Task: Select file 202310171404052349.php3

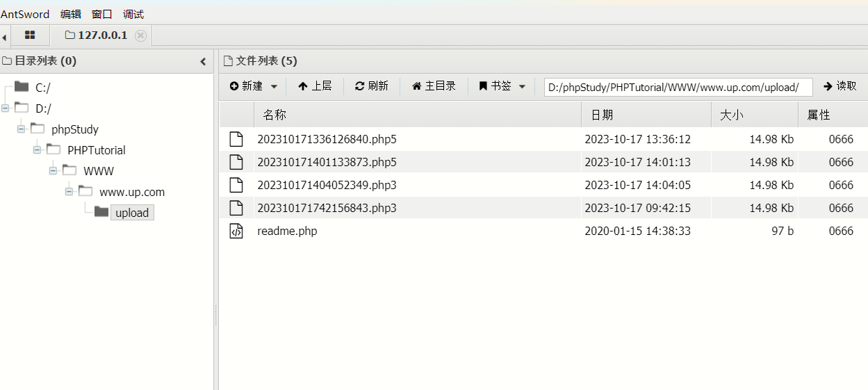Action: coord(327,186)
